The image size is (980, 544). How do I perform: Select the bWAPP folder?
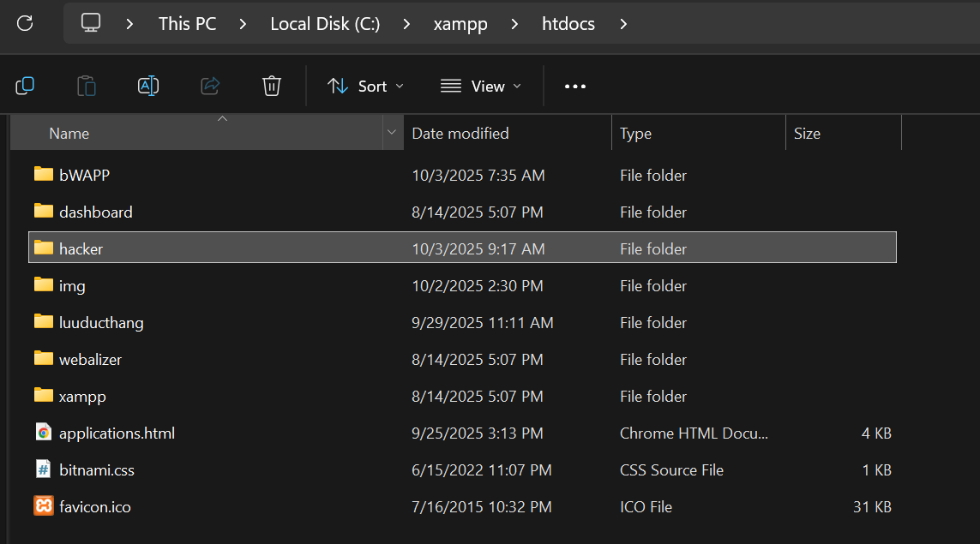point(84,175)
